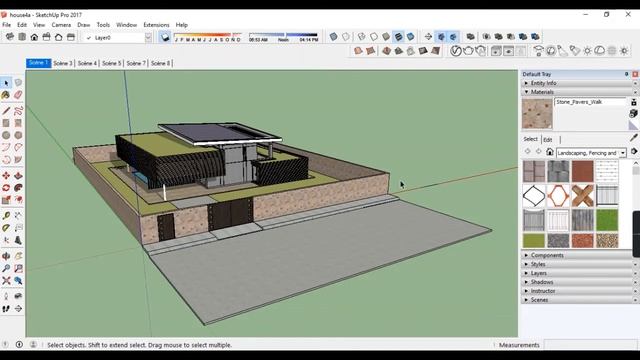The height and width of the screenshot is (360, 640).
Task: Select the Eraser tool
Action: (18, 95)
